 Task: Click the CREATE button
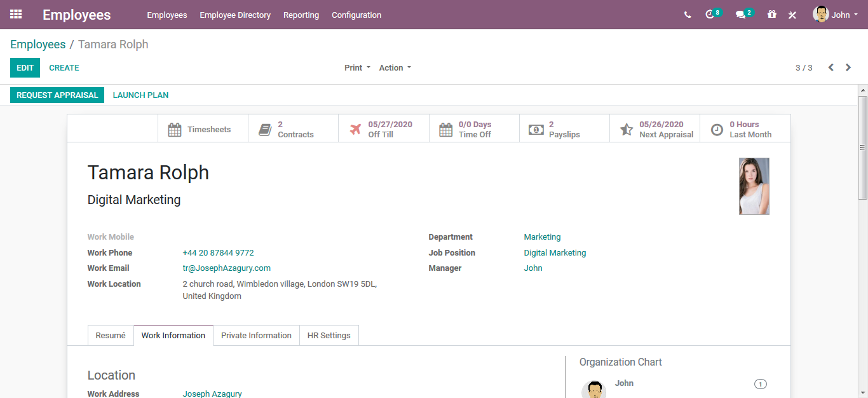64,67
